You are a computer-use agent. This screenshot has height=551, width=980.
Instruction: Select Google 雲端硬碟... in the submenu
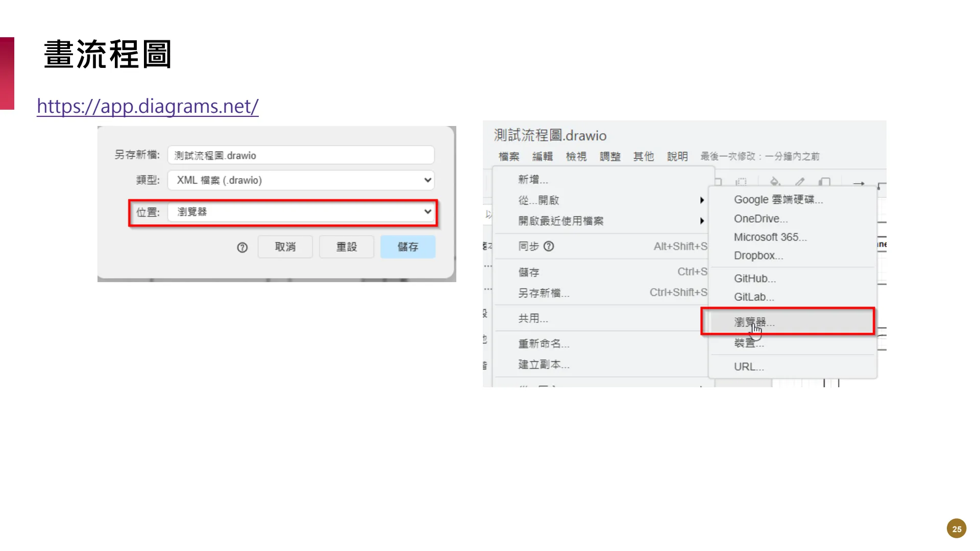793,199
